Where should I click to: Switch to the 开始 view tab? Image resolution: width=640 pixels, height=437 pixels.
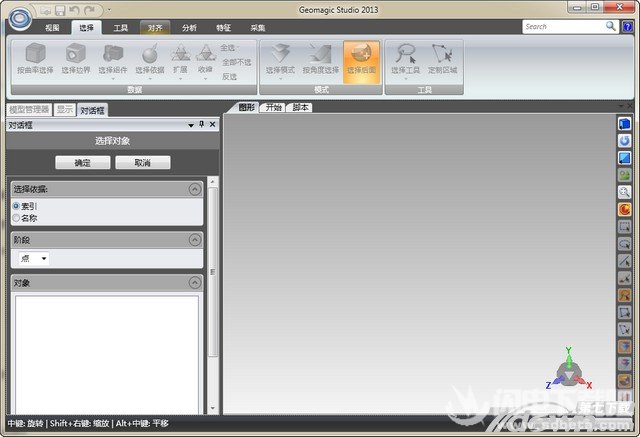pyautogui.click(x=273, y=107)
